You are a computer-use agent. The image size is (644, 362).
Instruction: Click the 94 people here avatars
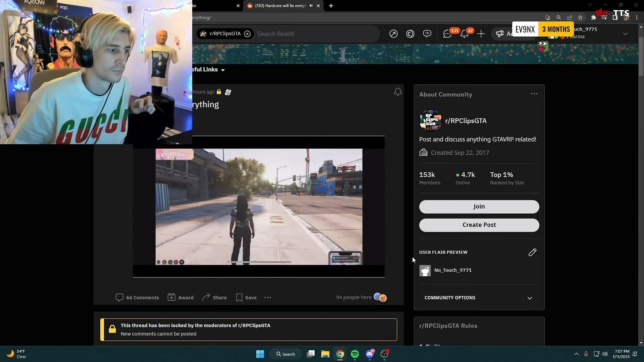[380, 297]
